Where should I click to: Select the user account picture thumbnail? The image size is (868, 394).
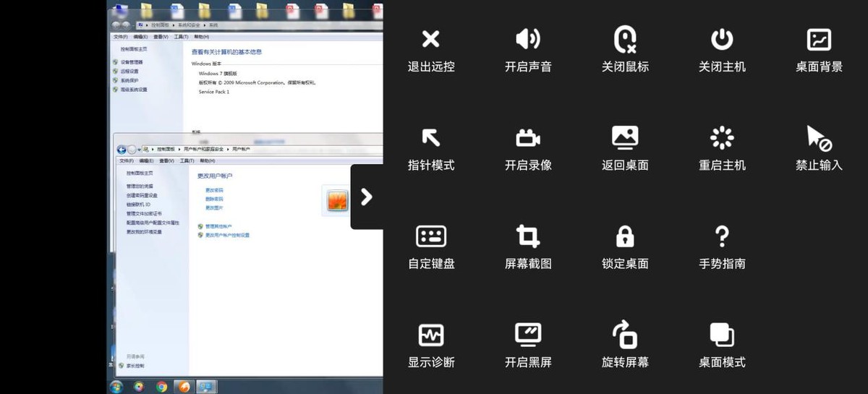pos(338,200)
